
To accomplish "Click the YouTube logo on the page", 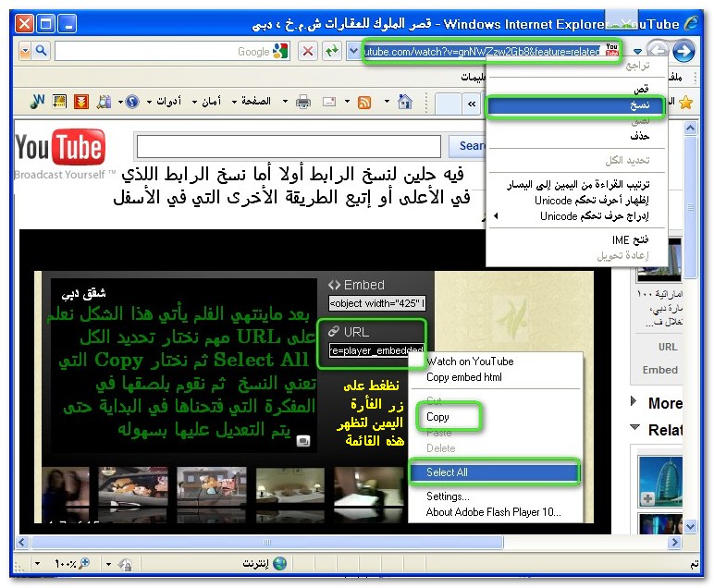I will coord(60,147).
